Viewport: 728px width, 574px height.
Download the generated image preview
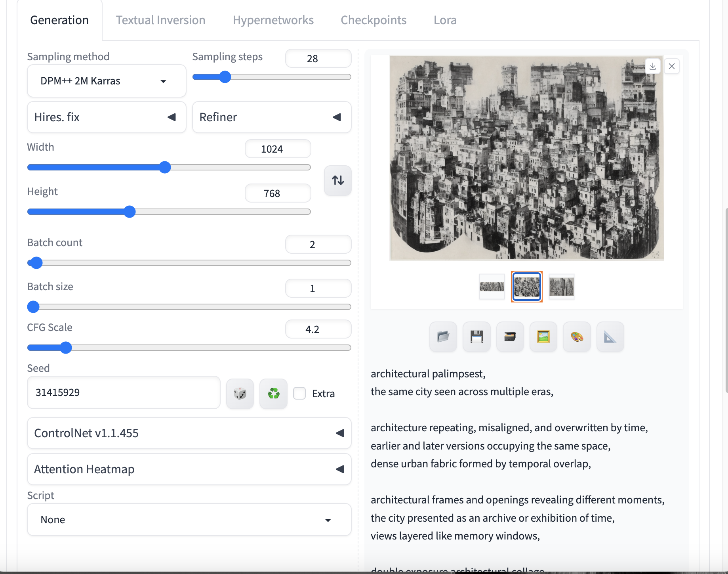[x=653, y=66]
